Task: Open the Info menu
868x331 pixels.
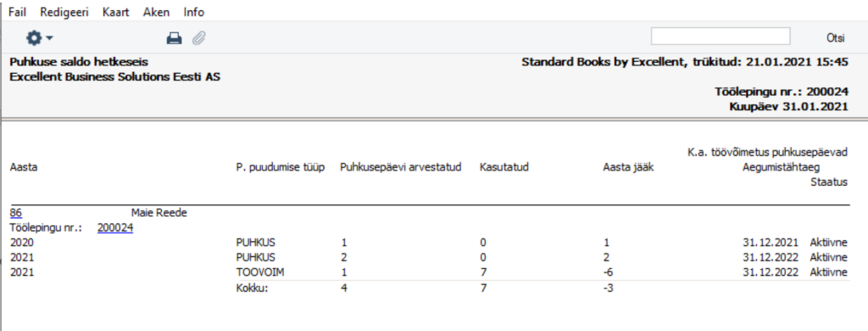Action: (x=194, y=12)
